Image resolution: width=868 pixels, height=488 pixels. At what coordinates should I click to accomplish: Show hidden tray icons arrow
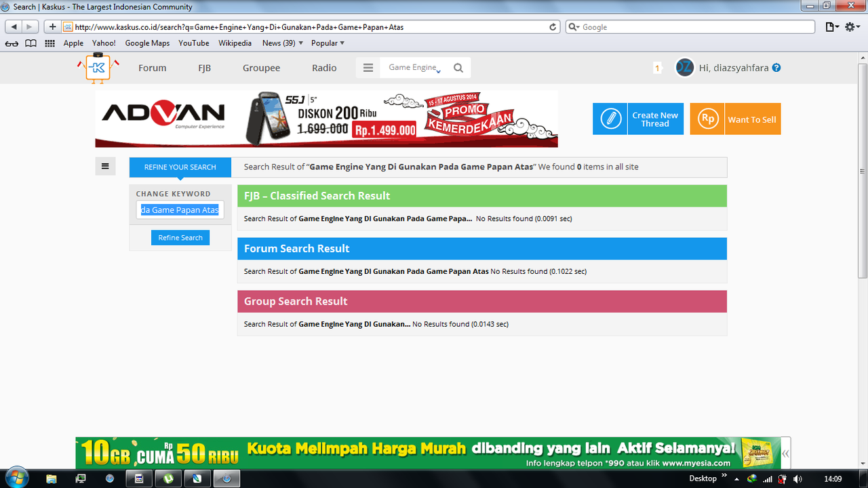(736, 479)
